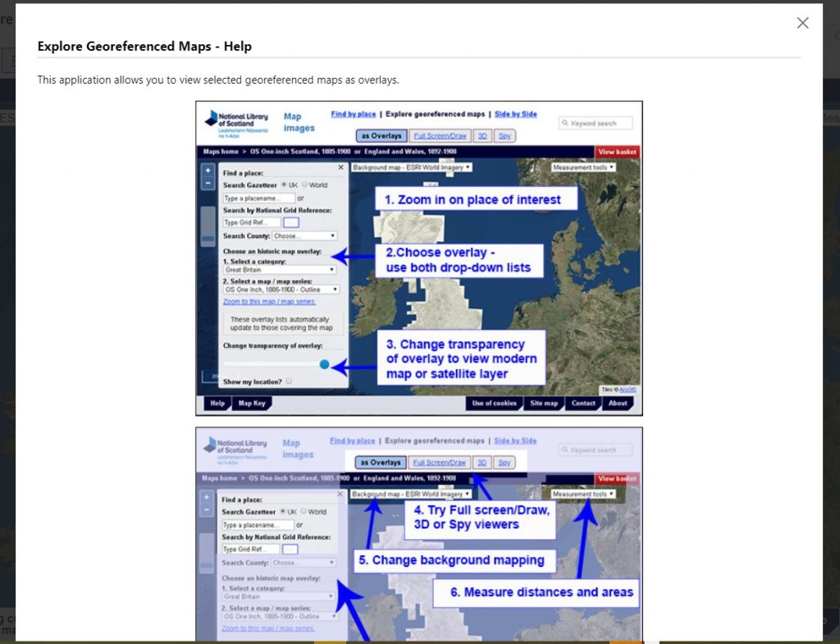Click the sentence 'This application allows you to view selected georeferenced maps'
Image resolution: width=840 pixels, height=644 pixels.
click(218, 80)
